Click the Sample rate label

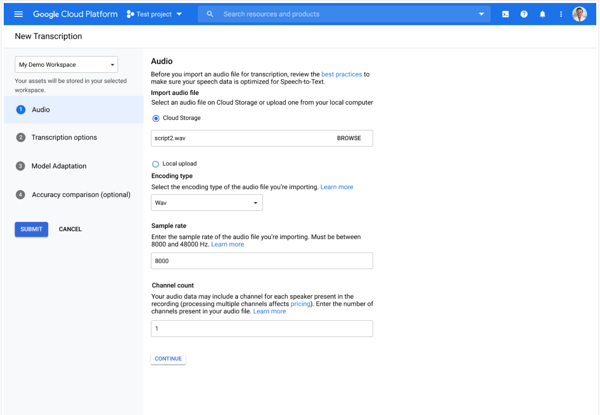[169, 226]
